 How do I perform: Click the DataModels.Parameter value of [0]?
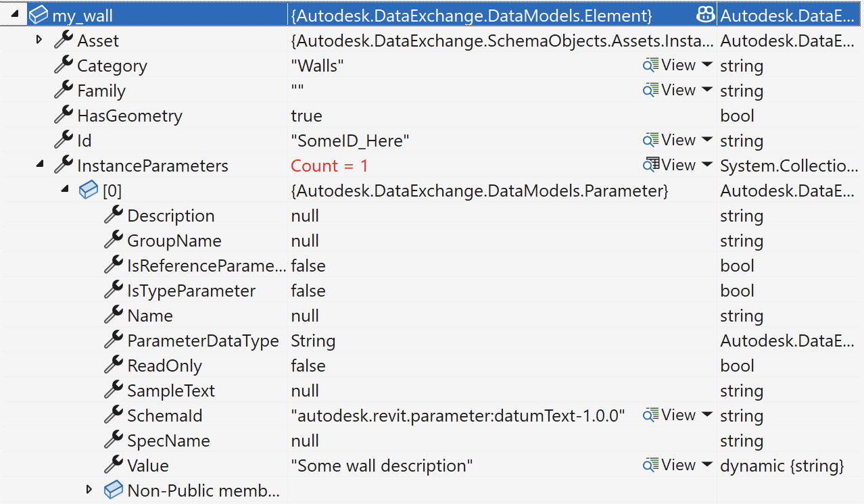click(x=479, y=191)
